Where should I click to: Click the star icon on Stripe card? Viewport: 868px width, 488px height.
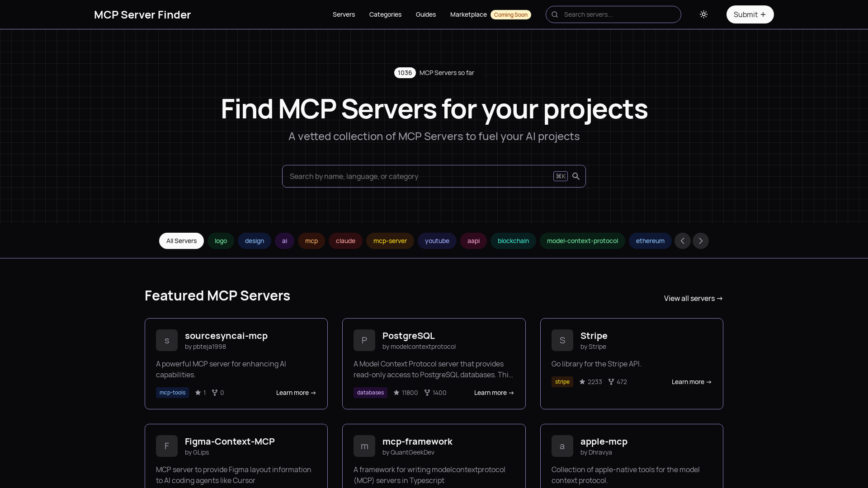click(x=582, y=382)
